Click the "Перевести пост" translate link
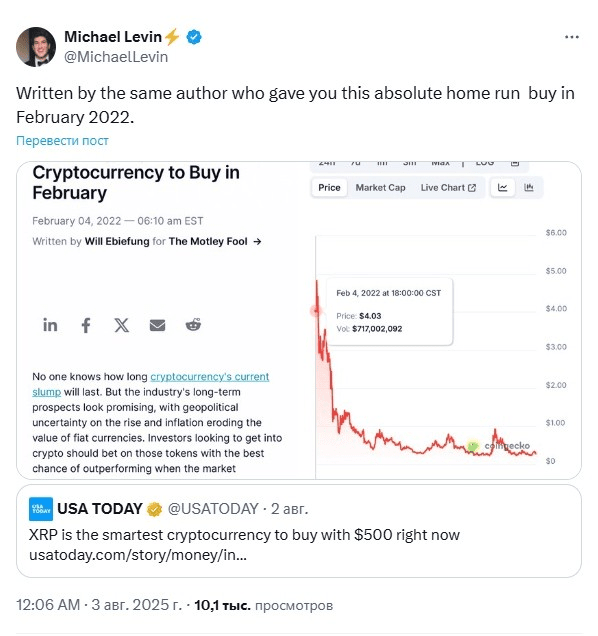Screen dimensions: 598x636 62,140
